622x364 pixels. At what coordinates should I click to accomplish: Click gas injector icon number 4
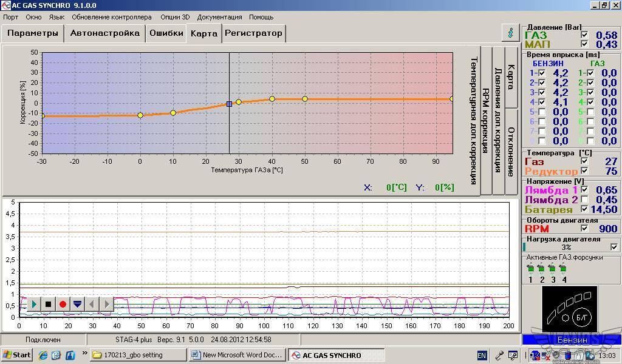(x=563, y=269)
